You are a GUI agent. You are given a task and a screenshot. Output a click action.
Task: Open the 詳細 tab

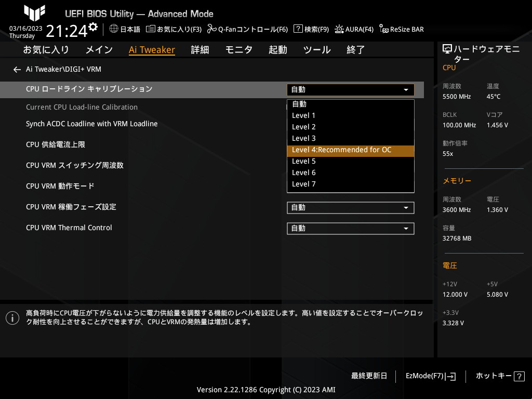[200, 50]
